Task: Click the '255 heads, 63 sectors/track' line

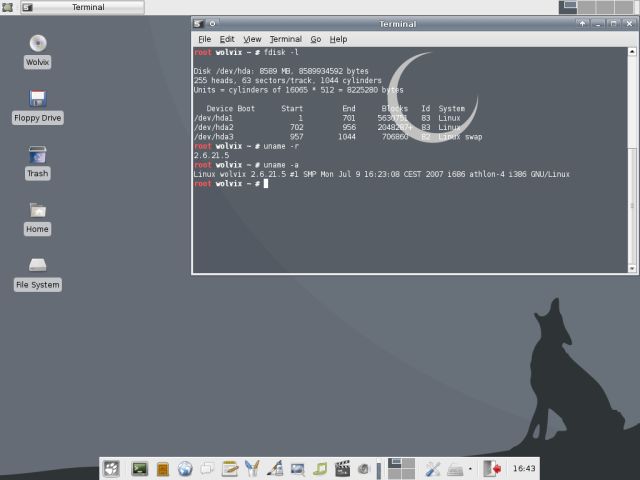Action: pos(288,80)
